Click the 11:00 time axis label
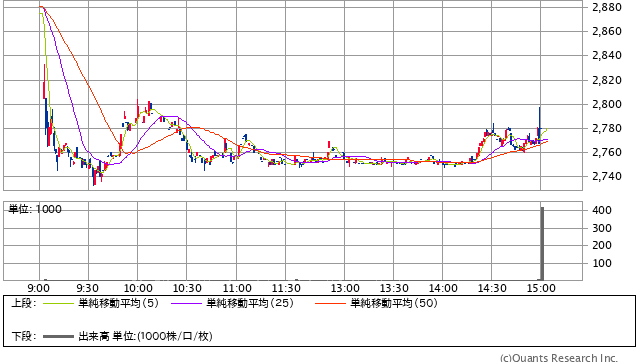The height and width of the screenshot is (362, 638). [x=237, y=288]
